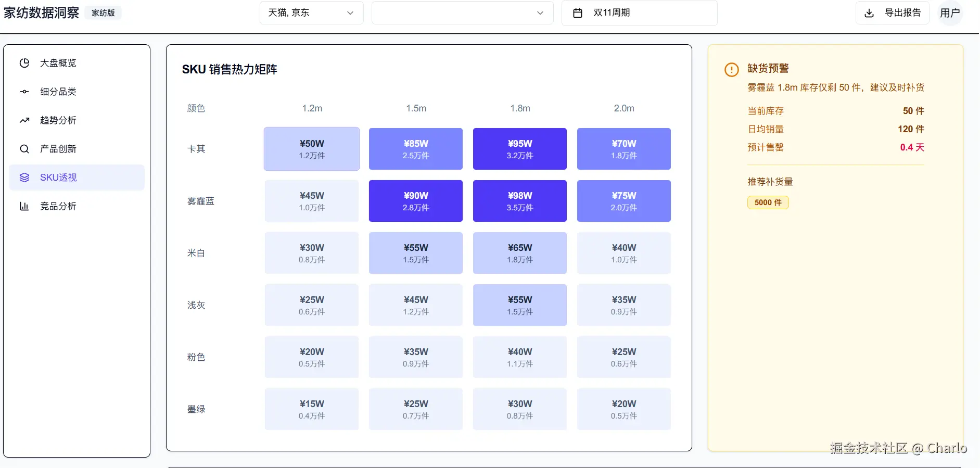Click 墨绿 1.8m cell 0.8万件
The image size is (980, 468).
point(520,409)
